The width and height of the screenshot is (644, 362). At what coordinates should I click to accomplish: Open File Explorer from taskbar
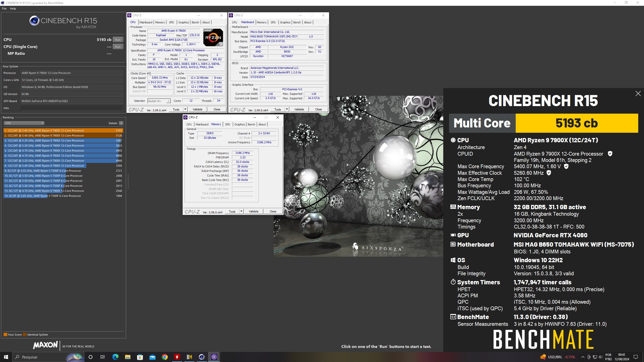pyautogui.click(x=128, y=357)
